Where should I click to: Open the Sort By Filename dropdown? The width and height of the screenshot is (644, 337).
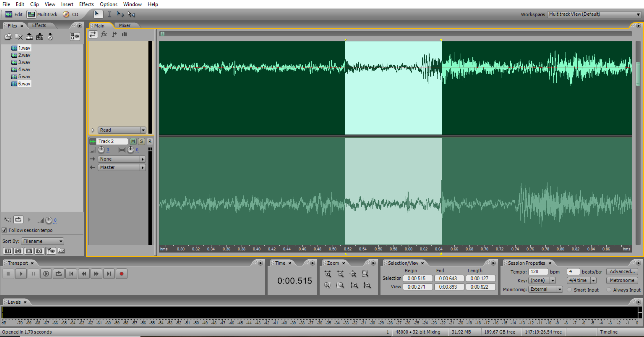point(42,241)
